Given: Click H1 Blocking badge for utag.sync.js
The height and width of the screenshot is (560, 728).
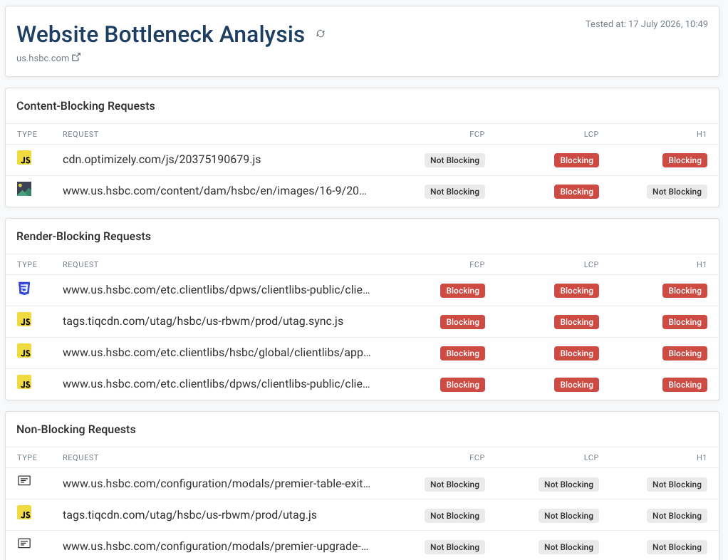Looking at the screenshot, I should coord(685,322).
